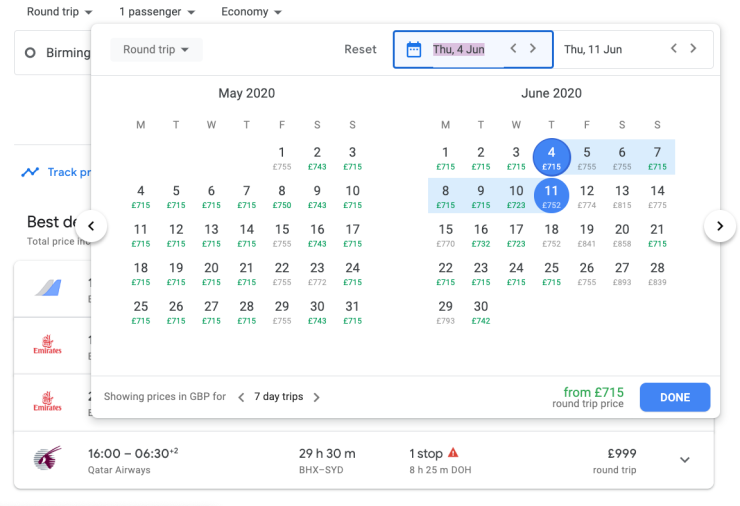
Task: Increase trip length from 7 day trips
Action: (316, 397)
